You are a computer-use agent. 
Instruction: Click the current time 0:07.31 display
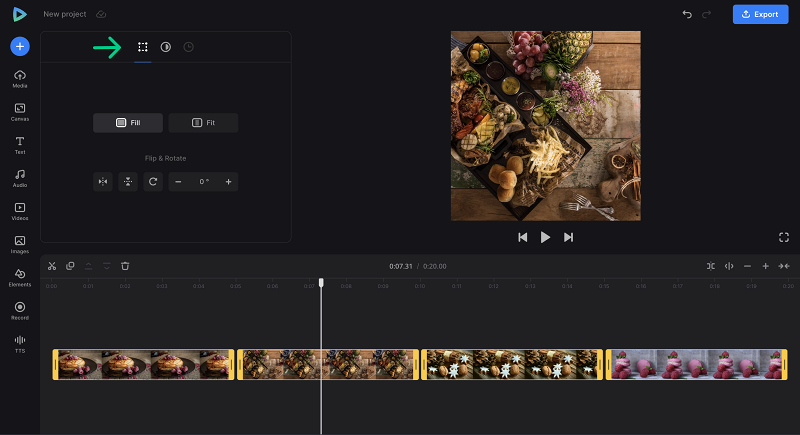[x=401, y=266]
